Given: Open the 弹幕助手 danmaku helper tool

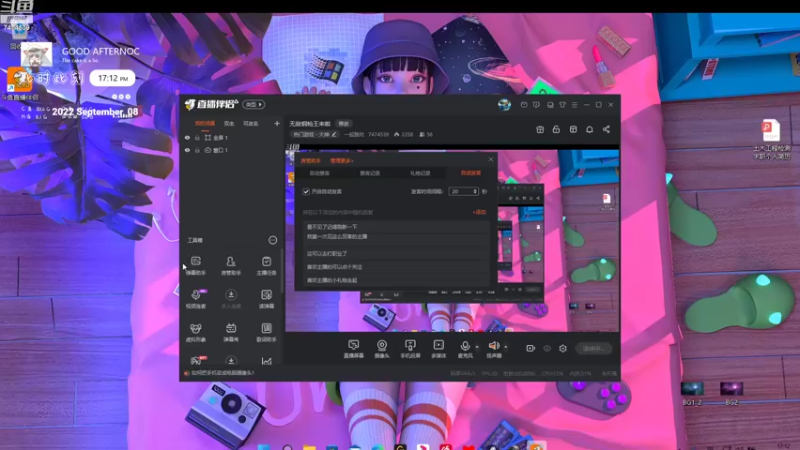Looking at the screenshot, I should point(195,266).
